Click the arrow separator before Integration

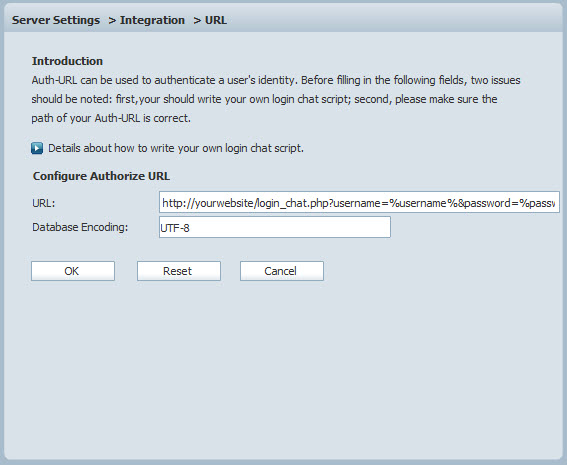(112, 21)
